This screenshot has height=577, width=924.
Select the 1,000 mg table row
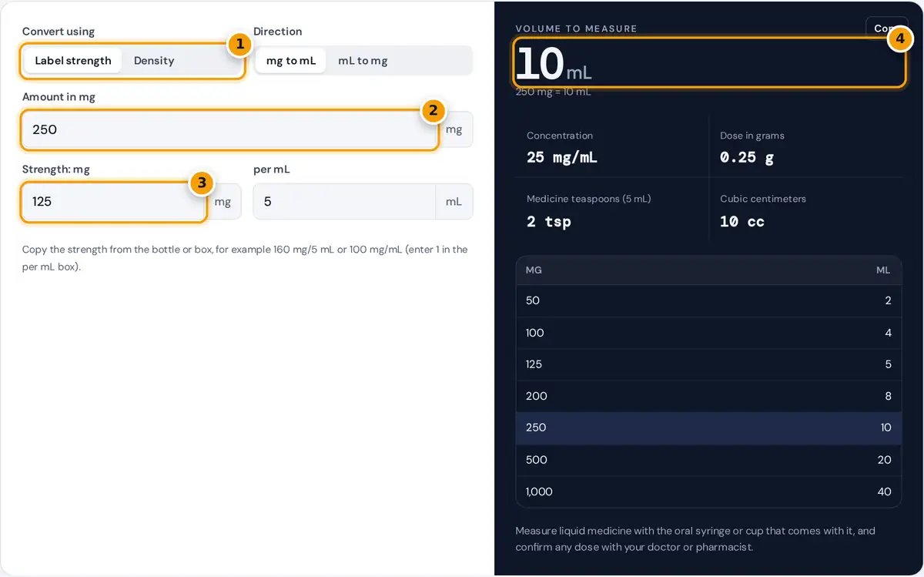(x=708, y=491)
